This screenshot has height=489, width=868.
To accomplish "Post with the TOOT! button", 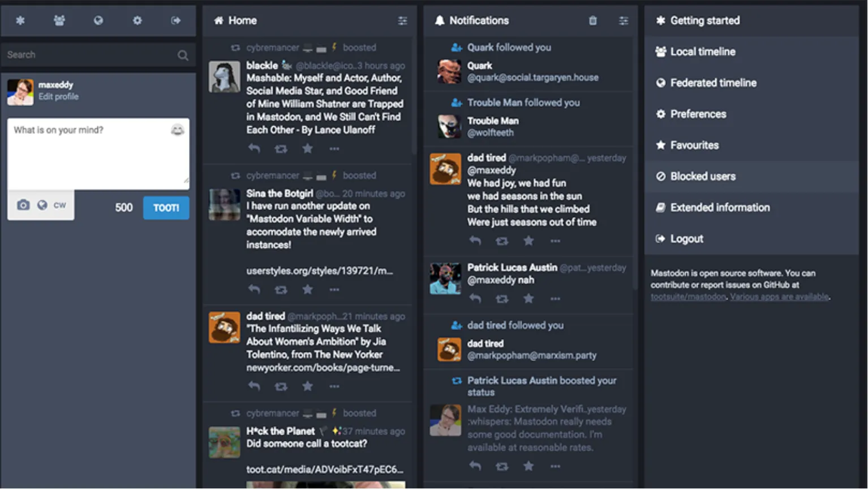I will pos(166,208).
